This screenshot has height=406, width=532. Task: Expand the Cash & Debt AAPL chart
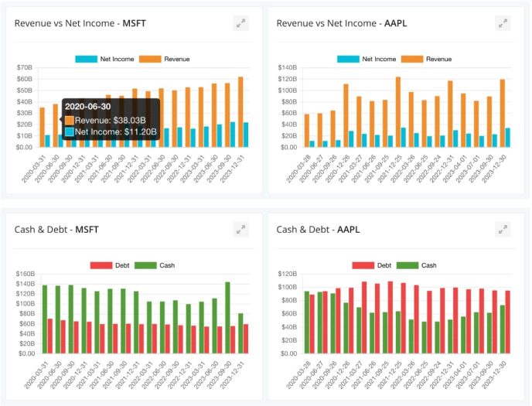503,230
